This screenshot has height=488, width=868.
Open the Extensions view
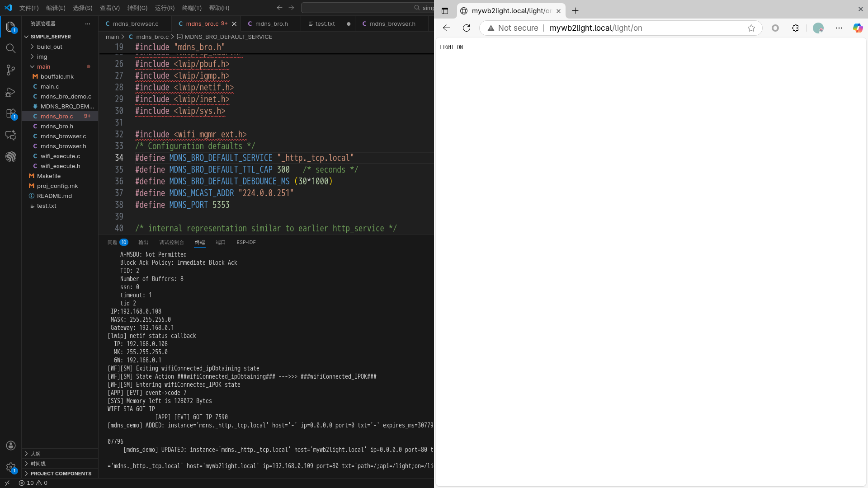pos(11,113)
